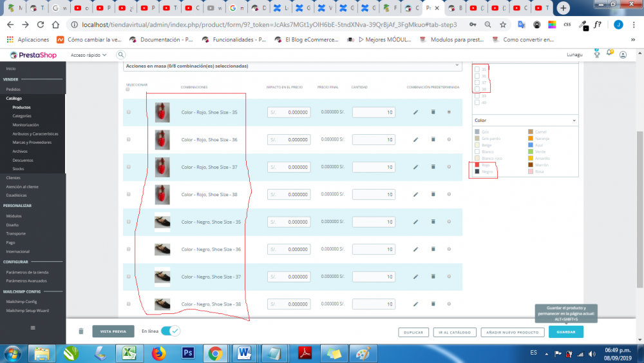Click price impact field for Negro Size 38

289,304
